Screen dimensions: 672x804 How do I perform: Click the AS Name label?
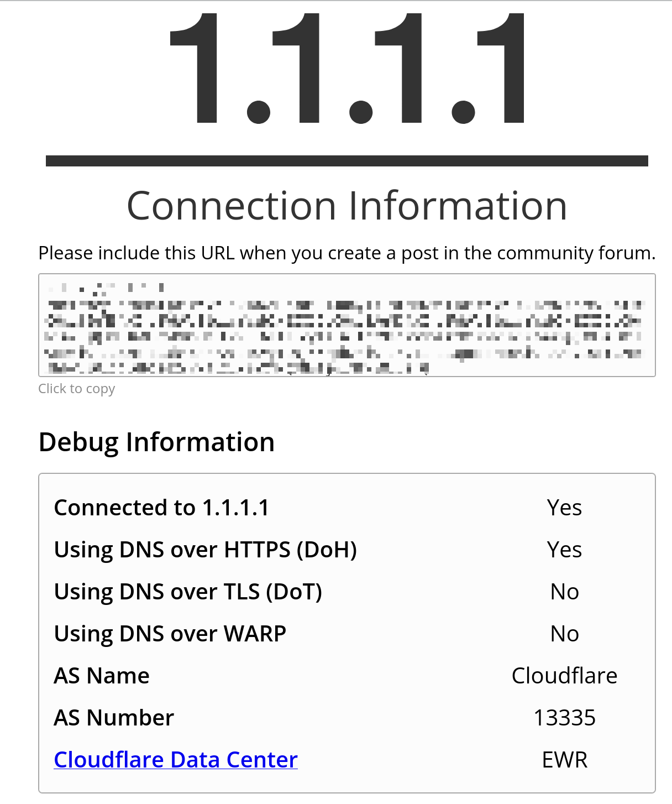[101, 675]
